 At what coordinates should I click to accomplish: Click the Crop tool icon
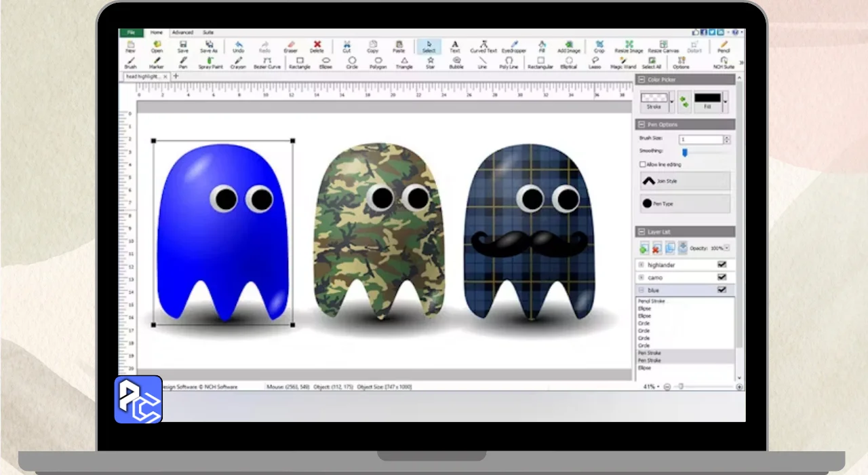(x=599, y=46)
